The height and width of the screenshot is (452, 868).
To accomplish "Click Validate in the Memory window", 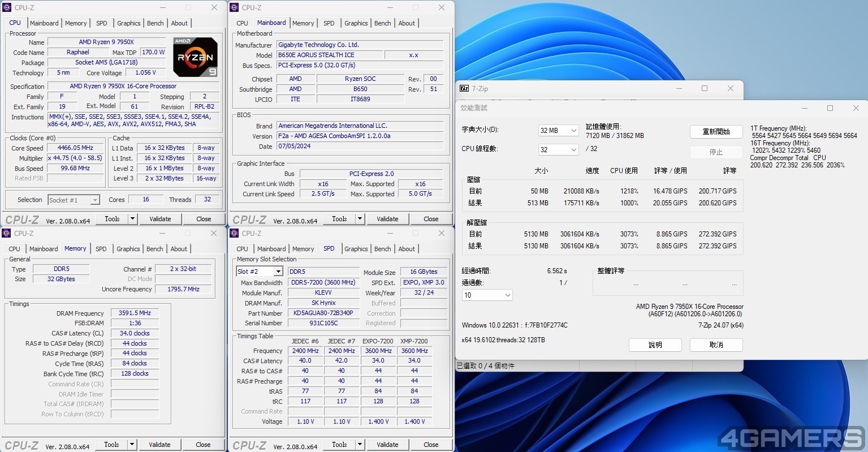I will point(159,445).
